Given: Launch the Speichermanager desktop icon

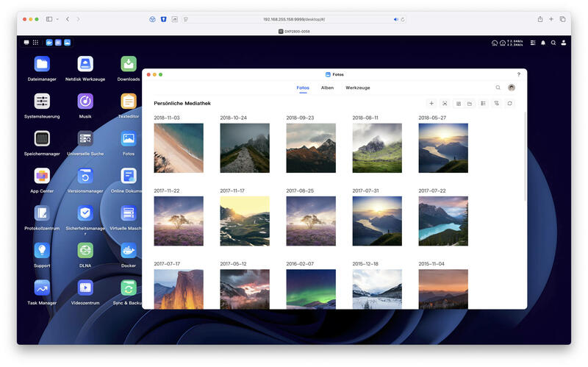Looking at the screenshot, I should (x=42, y=143).
